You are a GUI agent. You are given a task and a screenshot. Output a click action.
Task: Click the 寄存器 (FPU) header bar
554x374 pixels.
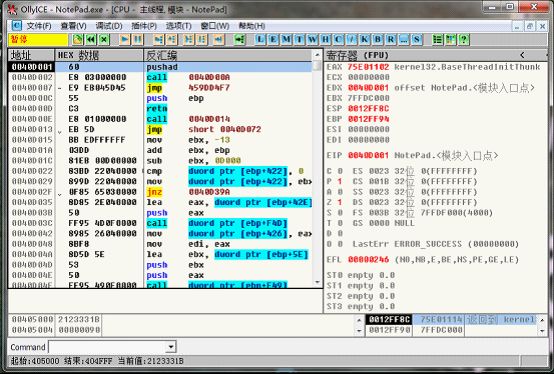[x=436, y=55]
